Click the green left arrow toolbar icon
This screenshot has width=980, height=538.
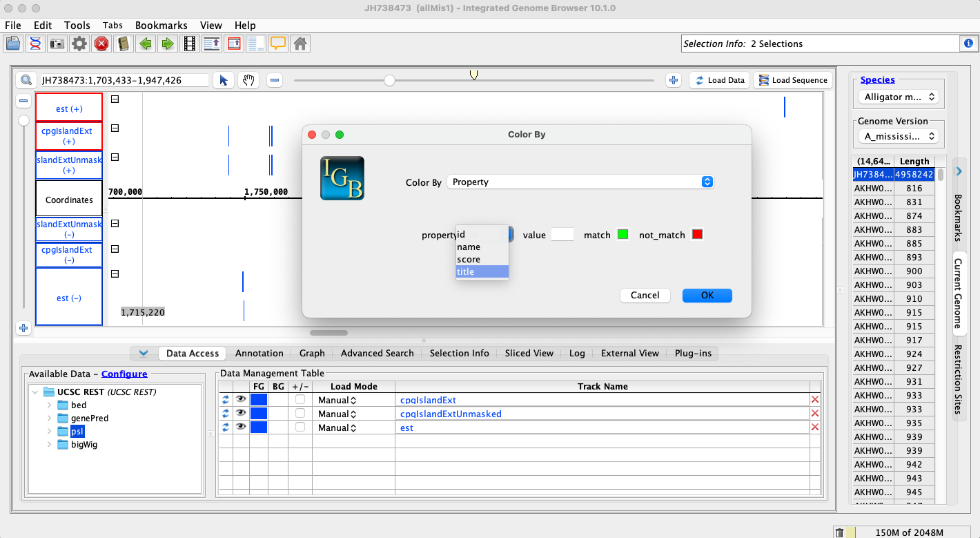pyautogui.click(x=146, y=44)
